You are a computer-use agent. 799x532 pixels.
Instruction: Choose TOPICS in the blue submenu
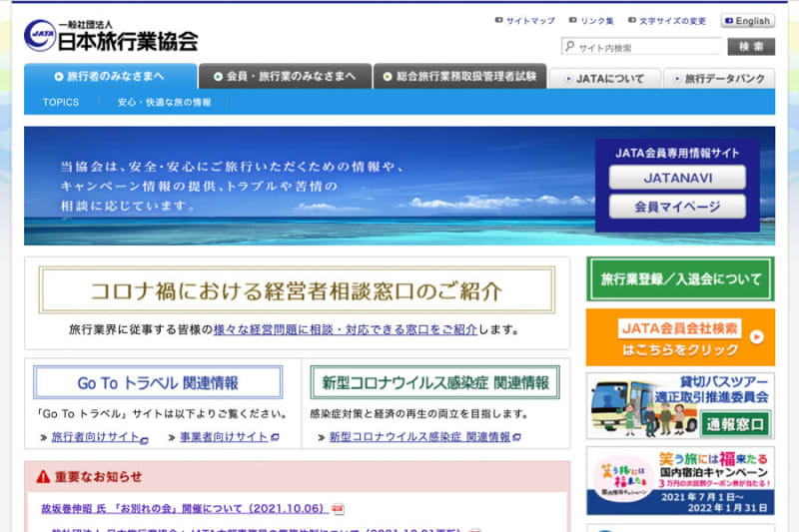click(61, 103)
